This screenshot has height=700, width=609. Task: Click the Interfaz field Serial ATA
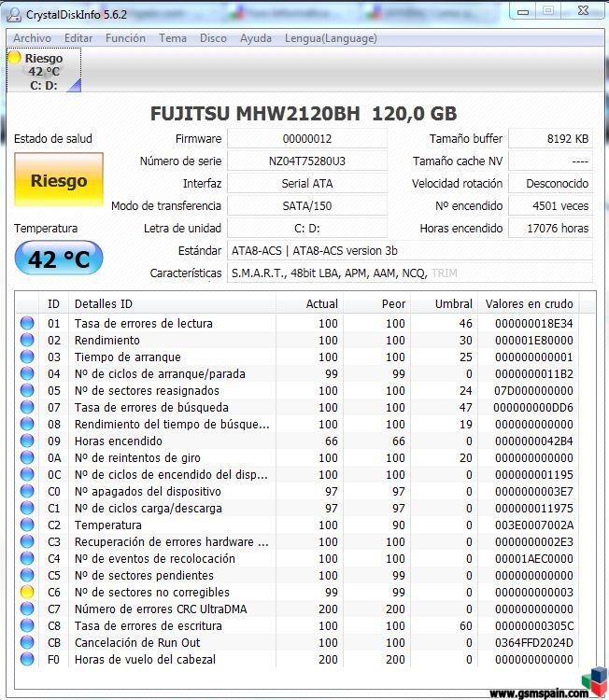[x=307, y=183]
